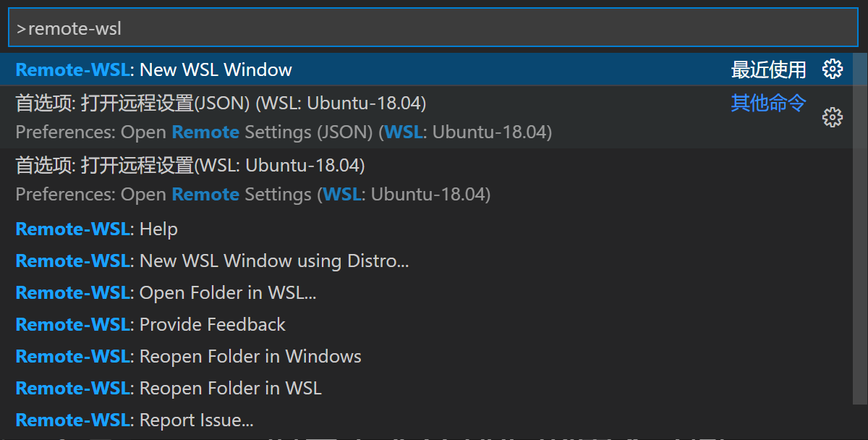Click the 其他命令 link
Viewport: 868px width, 440px height.
click(768, 103)
